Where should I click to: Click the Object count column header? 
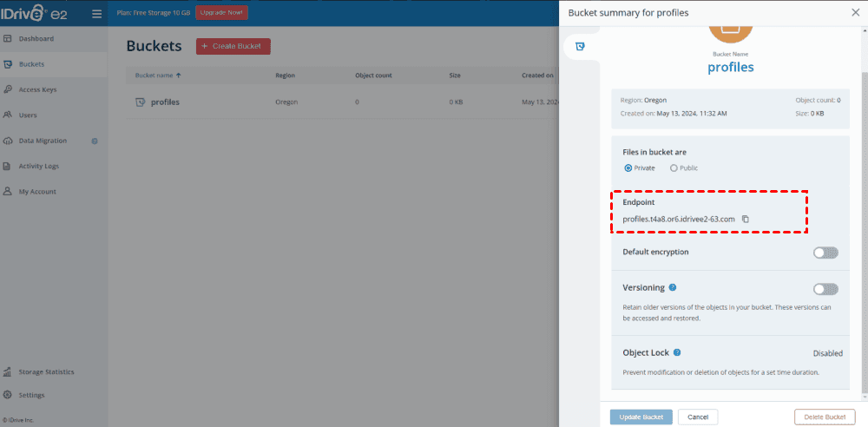click(x=373, y=76)
